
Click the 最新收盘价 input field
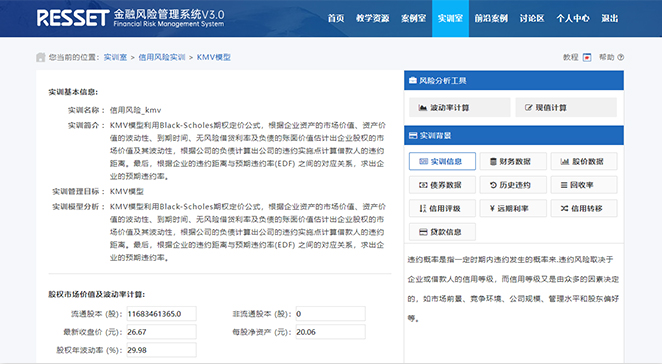pyautogui.click(x=161, y=332)
